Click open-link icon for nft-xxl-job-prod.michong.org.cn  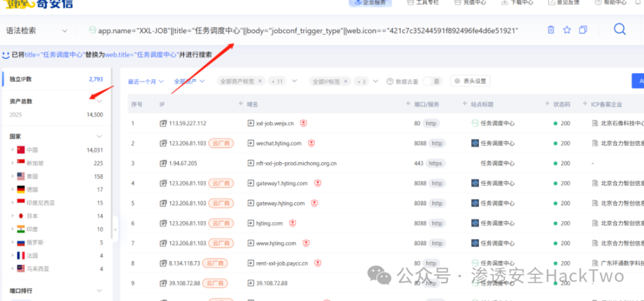pos(250,163)
